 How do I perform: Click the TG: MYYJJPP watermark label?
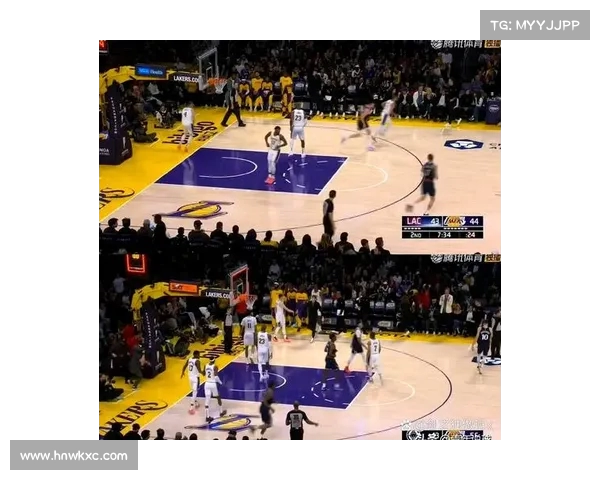click(x=534, y=25)
